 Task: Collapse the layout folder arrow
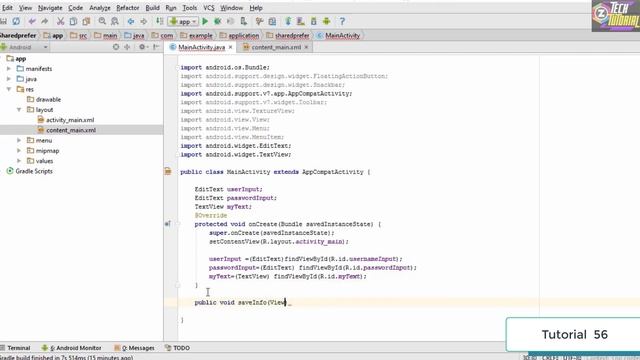tap(19, 109)
